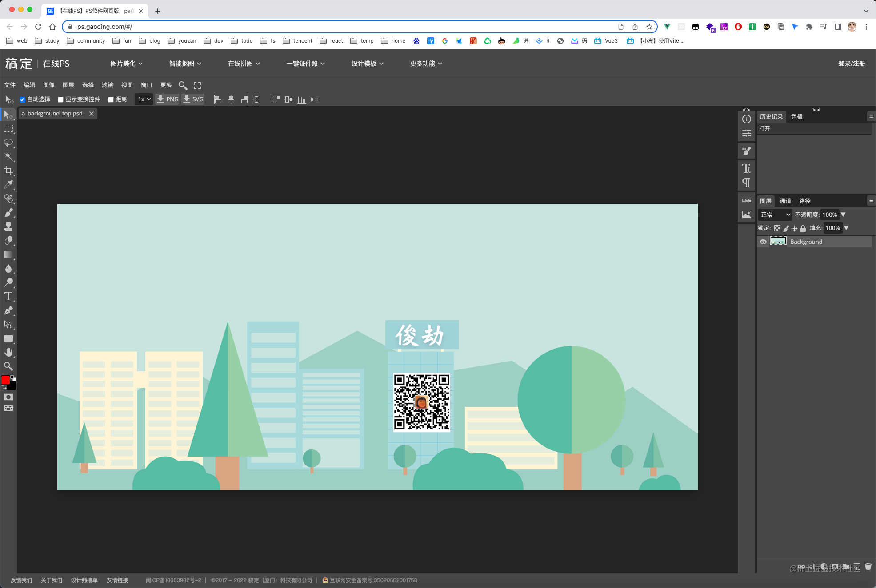
Task: Toggle lock image pixels brush icon
Action: point(786,228)
